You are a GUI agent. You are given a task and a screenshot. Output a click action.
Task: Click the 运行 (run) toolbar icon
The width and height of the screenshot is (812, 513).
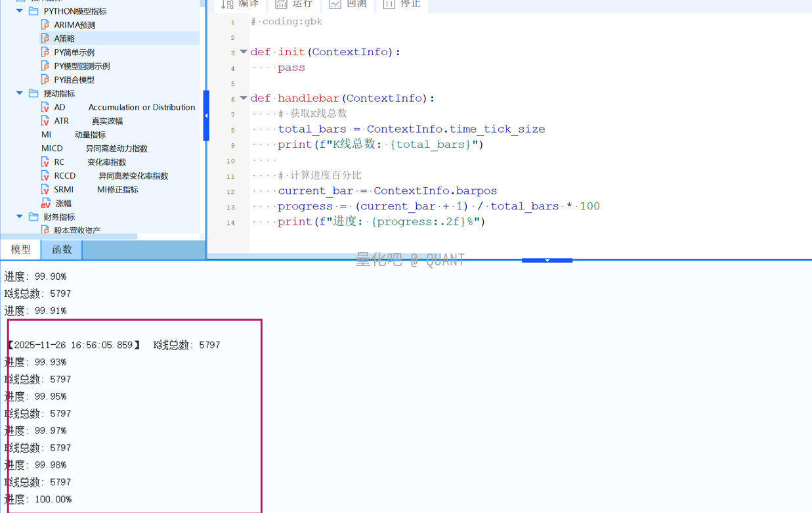(x=282, y=4)
